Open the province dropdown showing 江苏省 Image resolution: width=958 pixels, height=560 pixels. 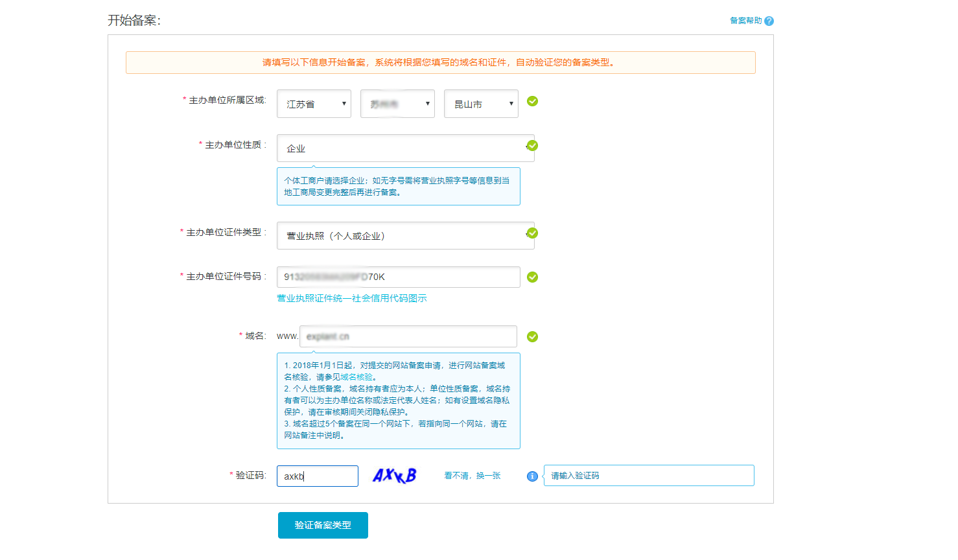[314, 104]
